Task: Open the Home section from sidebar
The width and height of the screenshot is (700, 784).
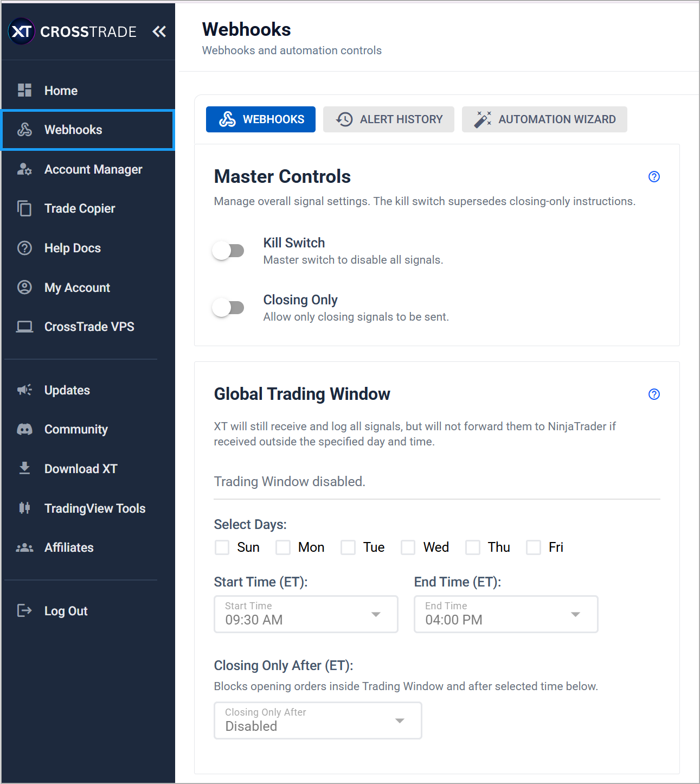Action: (x=60, y=90)
